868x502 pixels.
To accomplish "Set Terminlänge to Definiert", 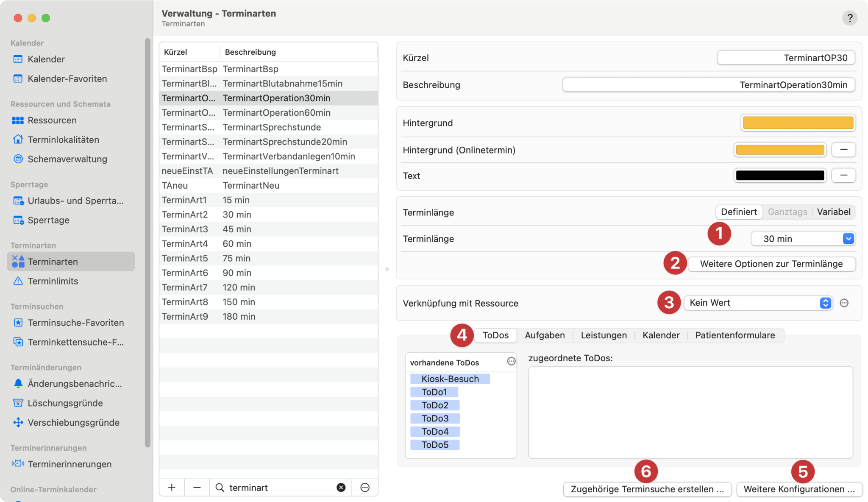I will click(739, 212).
